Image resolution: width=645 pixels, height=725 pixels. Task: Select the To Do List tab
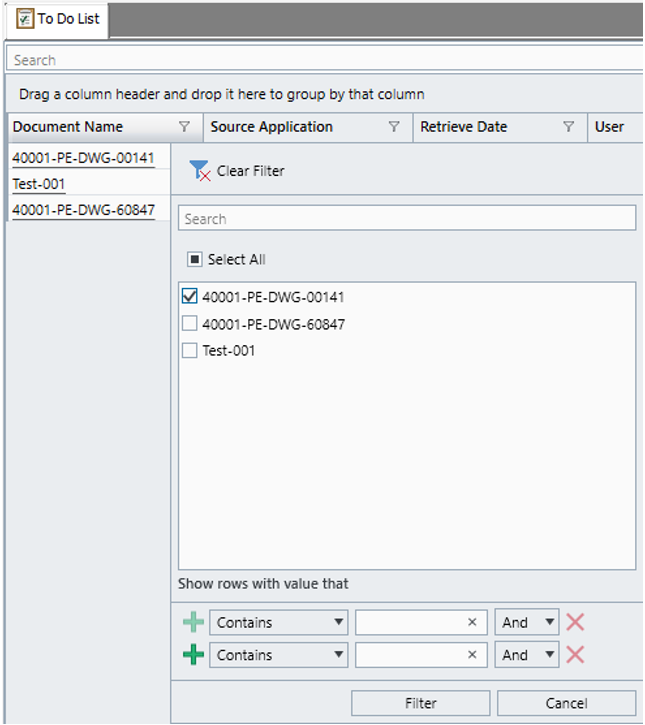click(58, 19)
